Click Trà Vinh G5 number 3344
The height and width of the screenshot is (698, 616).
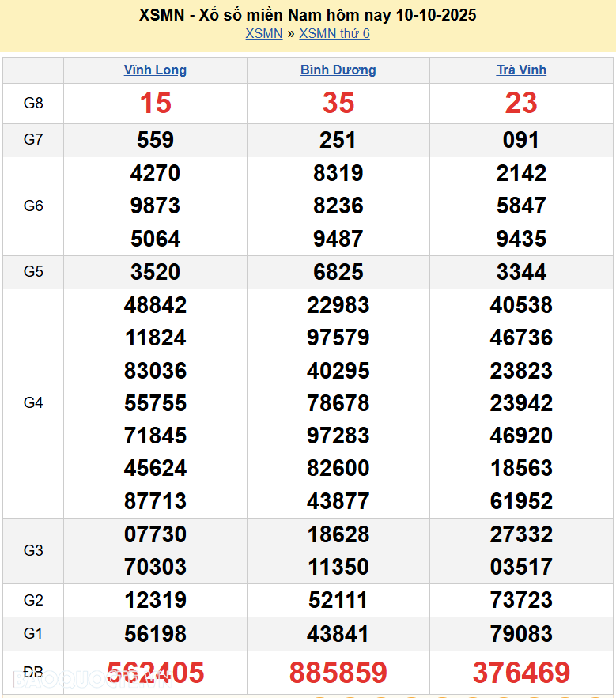pos(521,272)
